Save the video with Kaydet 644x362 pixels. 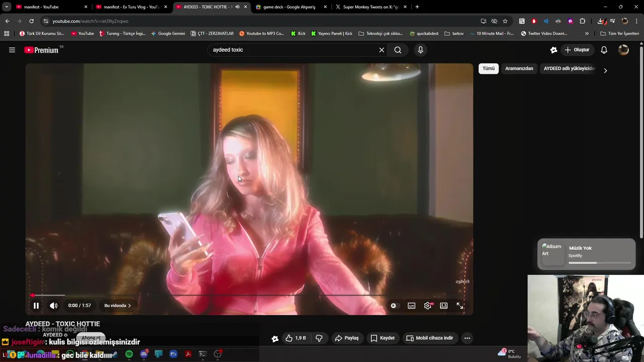(x=382, y=338)
